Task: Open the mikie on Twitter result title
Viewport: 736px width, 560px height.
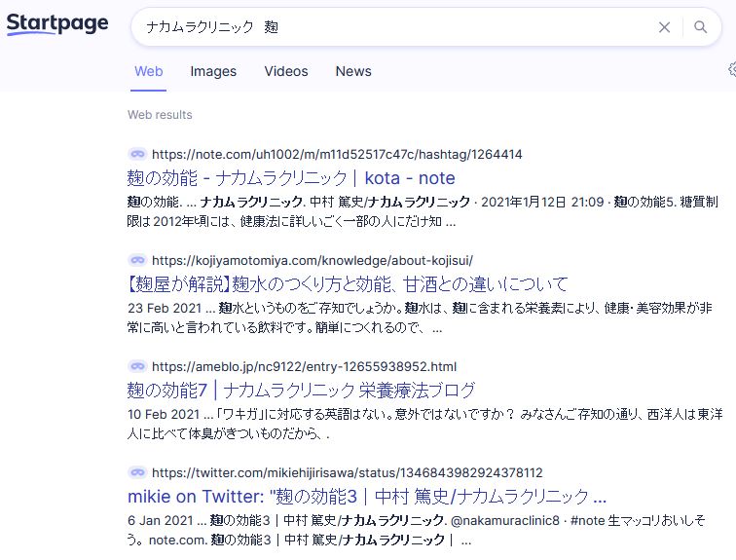Action: (x=367, y=497)
